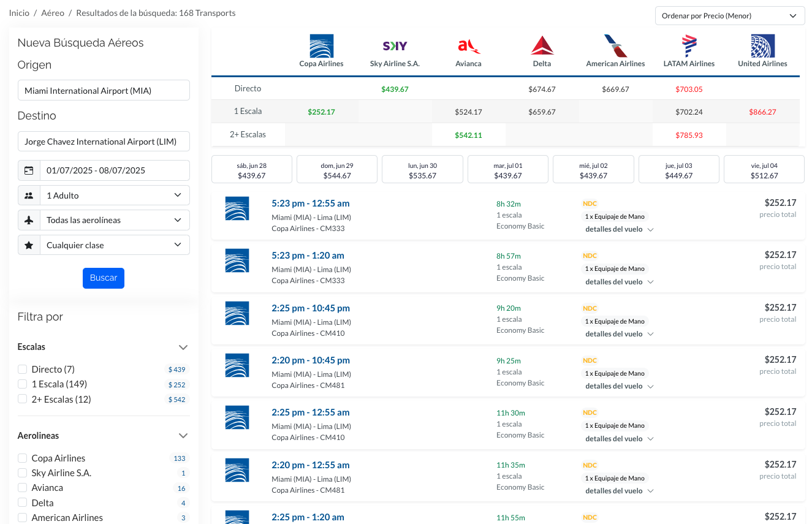Click the Delta logo in the matrix header

click(542, 46)
